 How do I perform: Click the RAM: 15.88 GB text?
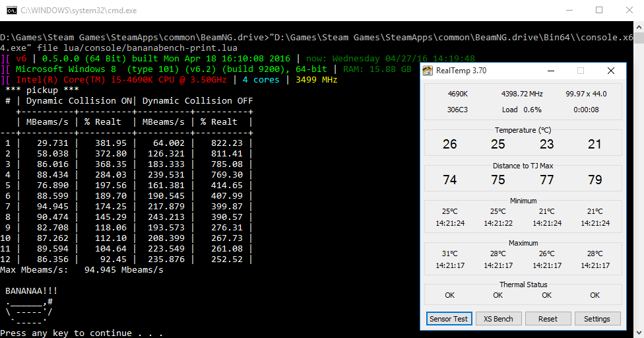point(377,69)
